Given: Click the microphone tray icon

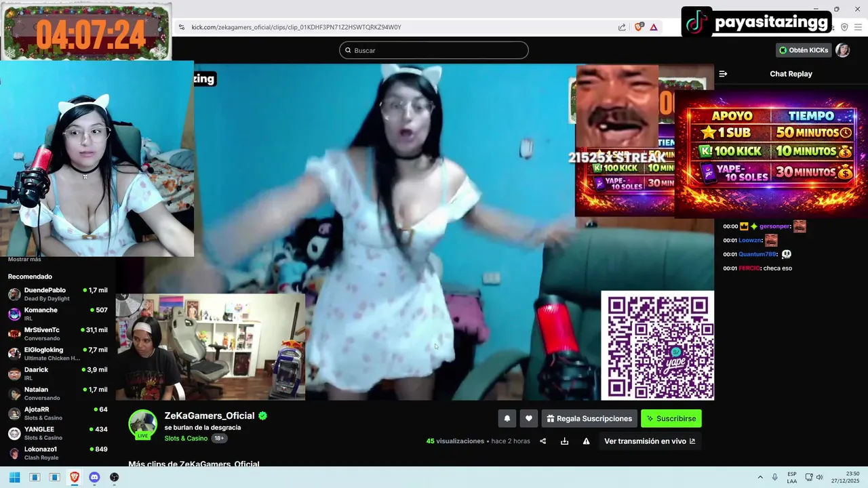Looking at the screenshot, I should point(775,477).
